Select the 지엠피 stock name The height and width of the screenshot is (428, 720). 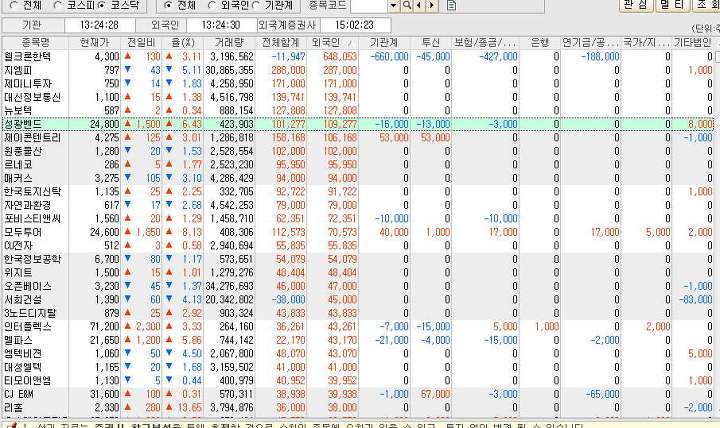tap(18, 70)
